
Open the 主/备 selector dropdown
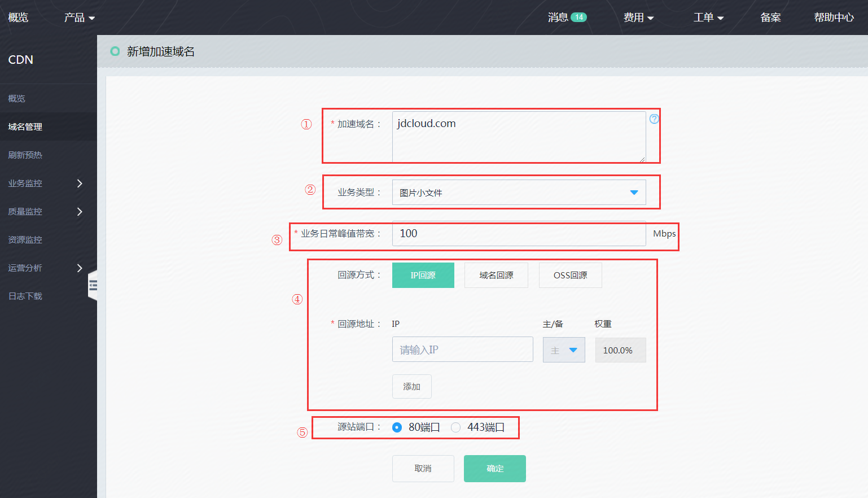coord(564,350)
